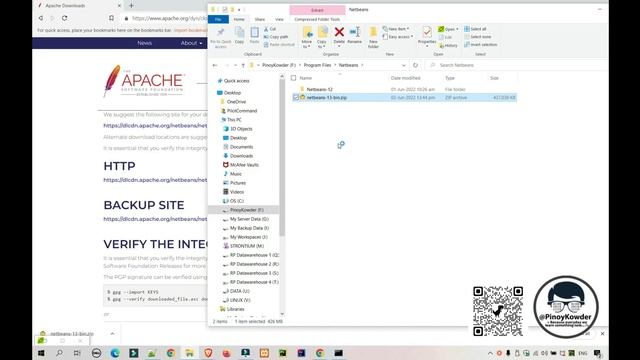
Task: Open the Copy to folder menu
Action: (x=322, y=38)
